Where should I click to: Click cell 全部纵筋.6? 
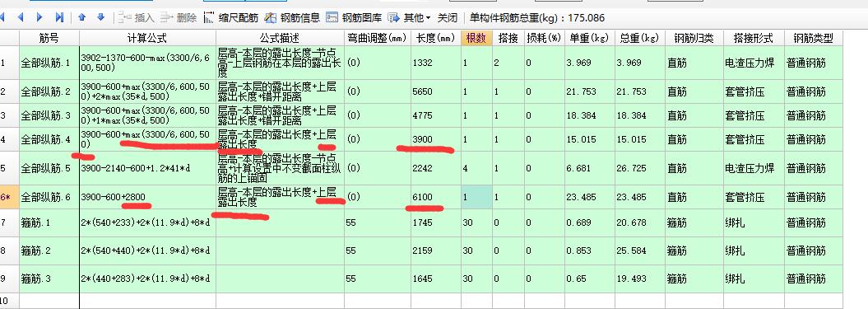[x=49, y=197]
